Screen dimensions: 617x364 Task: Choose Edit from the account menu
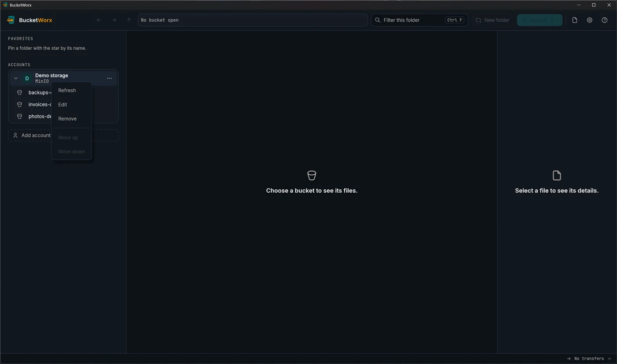point(71,105)
